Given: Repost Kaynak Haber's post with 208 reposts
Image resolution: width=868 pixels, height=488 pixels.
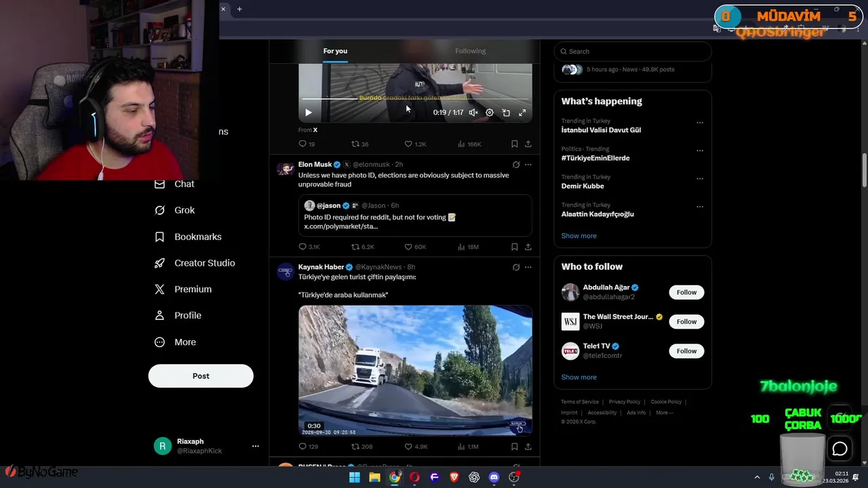Looking at the screenshot, I should (361, 447).
